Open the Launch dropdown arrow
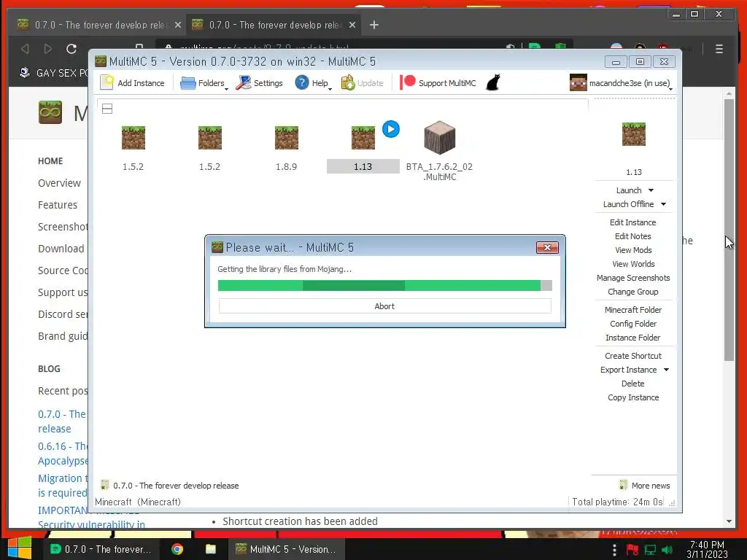This screenshot has width=747, height=560. [651, 190]
